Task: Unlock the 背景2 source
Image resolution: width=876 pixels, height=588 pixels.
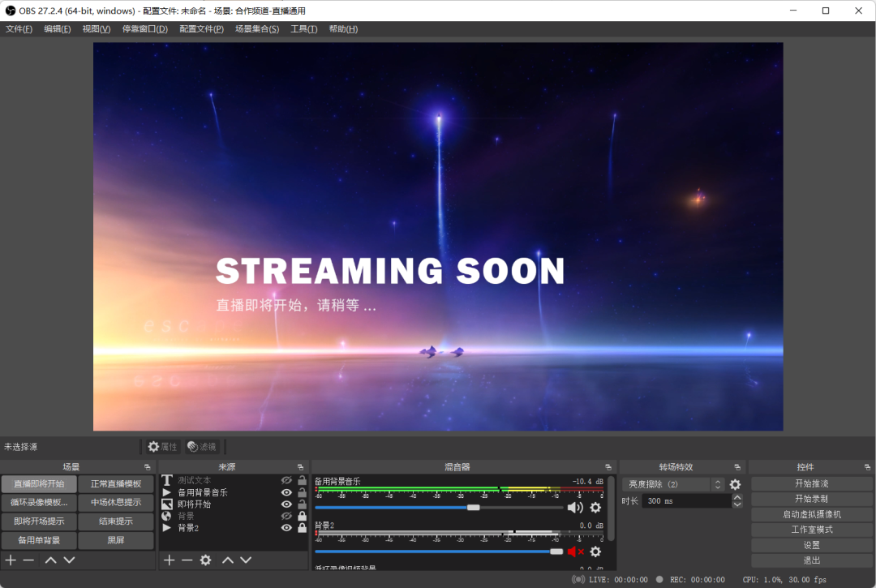Action: coord(302,528)
